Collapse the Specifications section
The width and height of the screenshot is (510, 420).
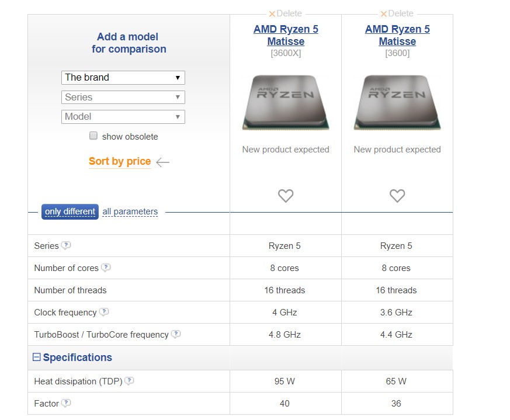coord(36,357)
